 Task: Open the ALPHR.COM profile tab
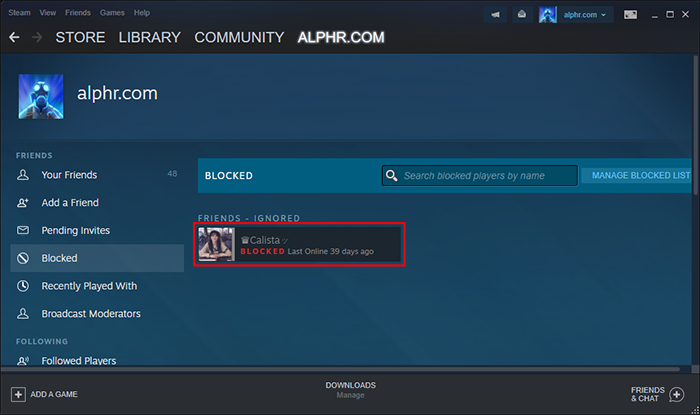[x=341, y=37]
